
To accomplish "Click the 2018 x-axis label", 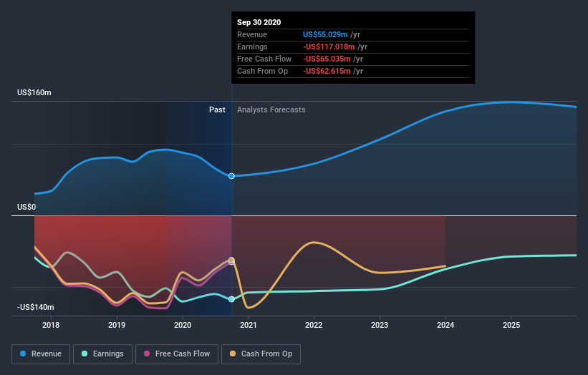I will (x=51, y=325).
